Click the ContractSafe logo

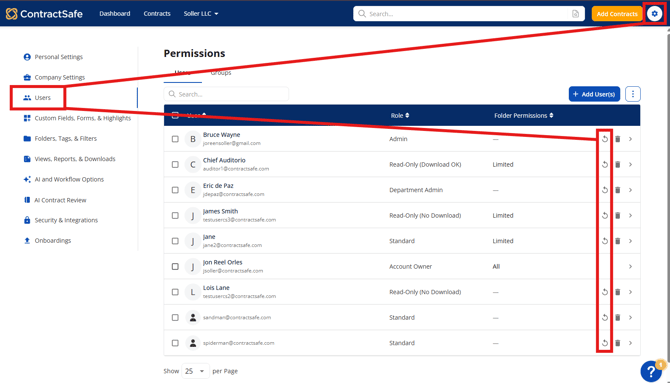click(44, 14)
